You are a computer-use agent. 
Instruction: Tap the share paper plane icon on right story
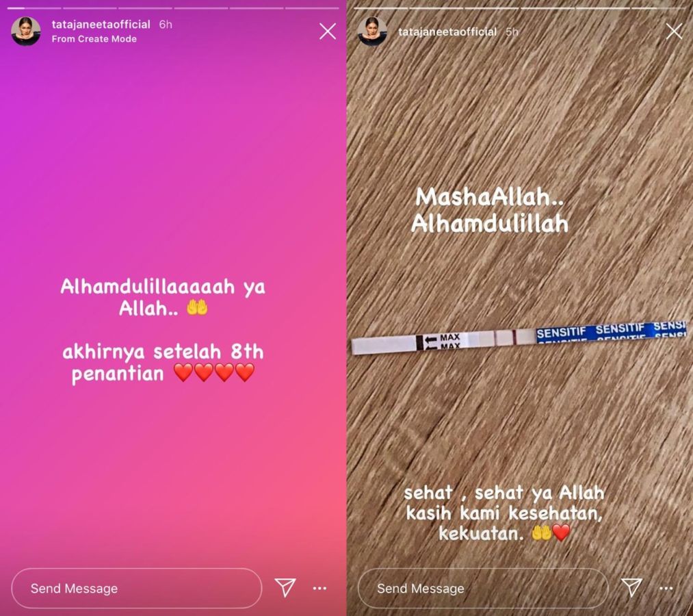tap(631, 587)
